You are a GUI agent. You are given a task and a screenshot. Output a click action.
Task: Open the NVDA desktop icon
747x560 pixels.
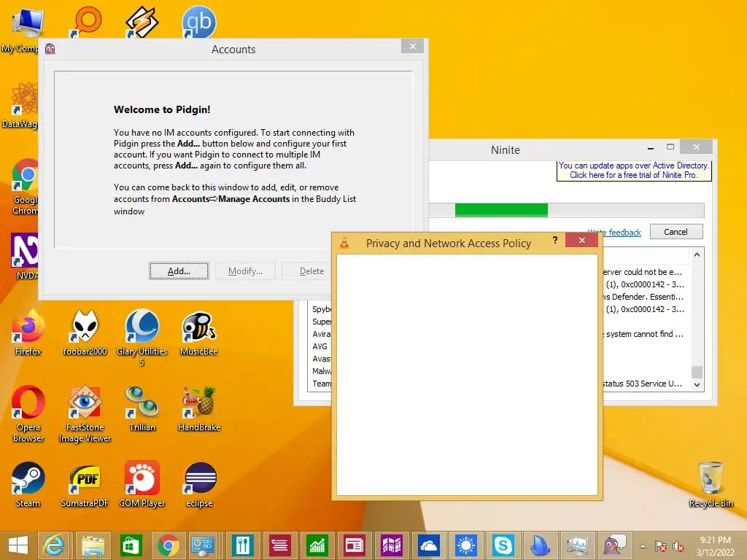pos(24,256)
